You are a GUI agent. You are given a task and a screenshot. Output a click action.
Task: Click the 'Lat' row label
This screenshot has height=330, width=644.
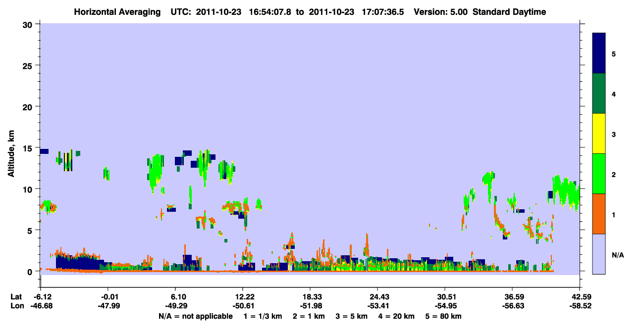coord(16,297)
